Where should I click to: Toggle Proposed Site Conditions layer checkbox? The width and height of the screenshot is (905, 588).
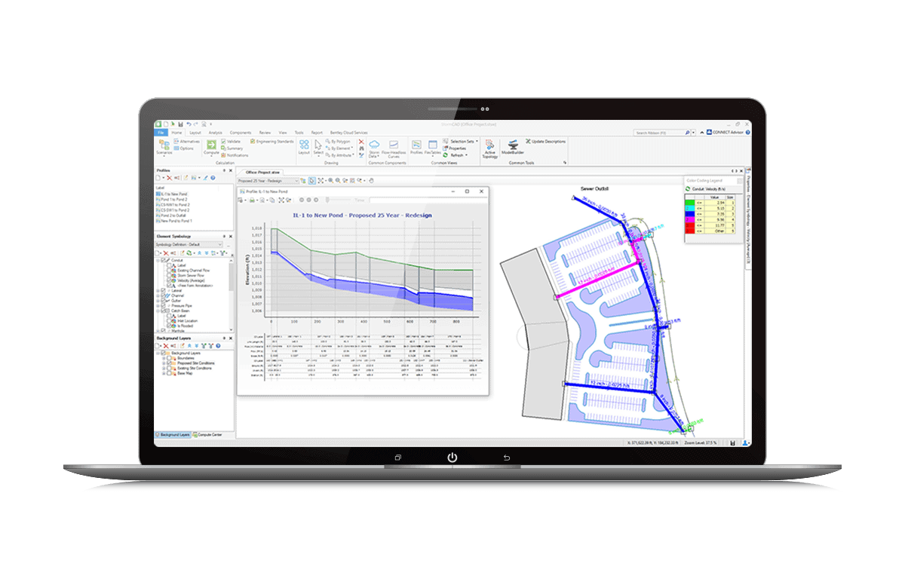point(169,363)
